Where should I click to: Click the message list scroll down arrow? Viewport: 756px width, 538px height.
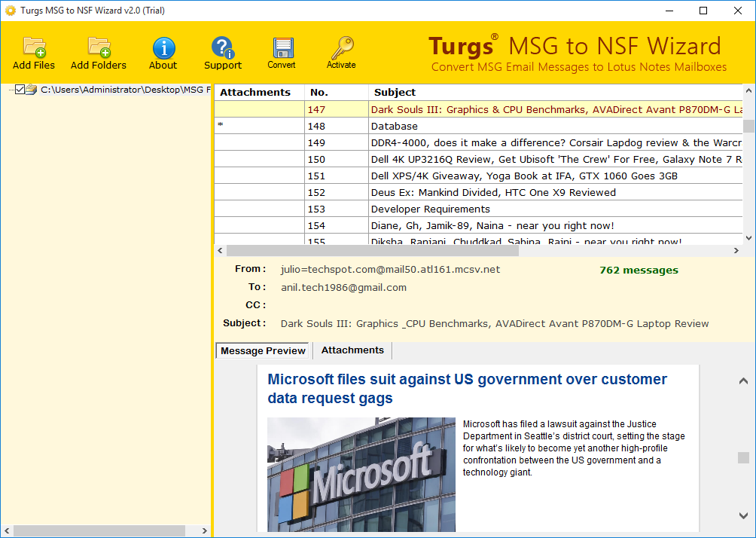[748, 237]
